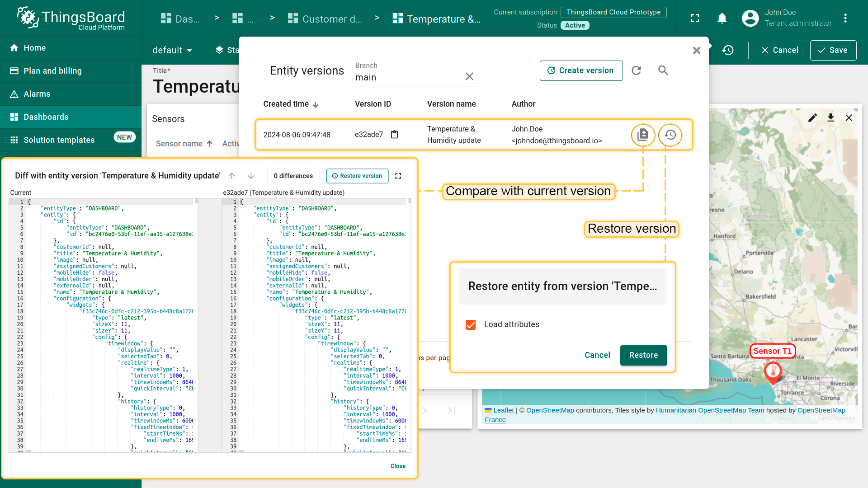
Task: Download the map widget
Action: coord(830,118)
